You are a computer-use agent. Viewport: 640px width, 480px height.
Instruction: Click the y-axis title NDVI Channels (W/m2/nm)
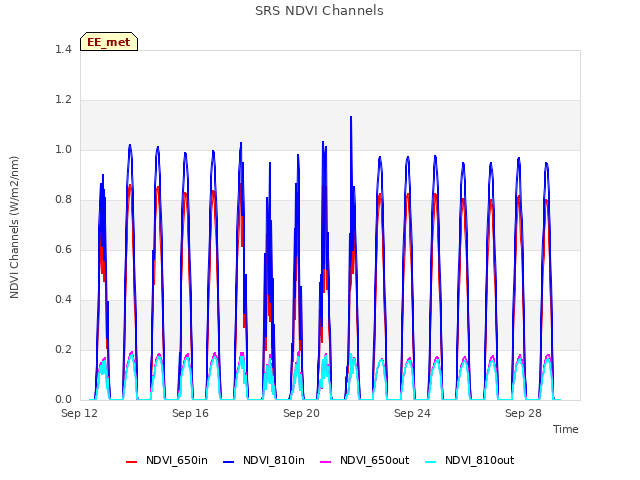tap(14, 227)
